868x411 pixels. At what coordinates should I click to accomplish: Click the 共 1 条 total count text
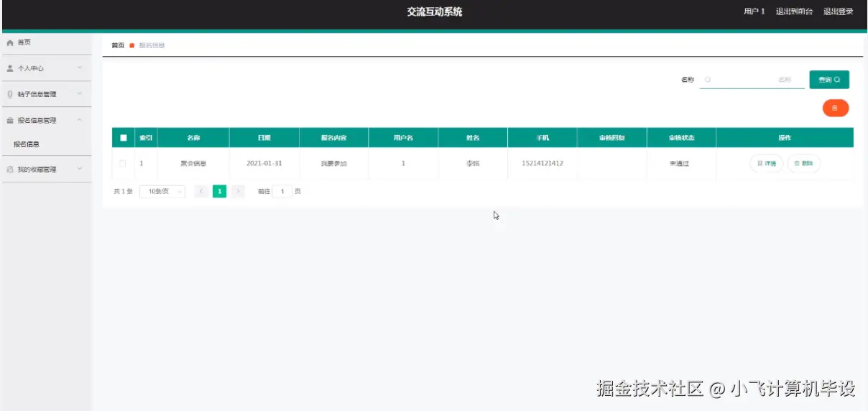coord(123,192)
